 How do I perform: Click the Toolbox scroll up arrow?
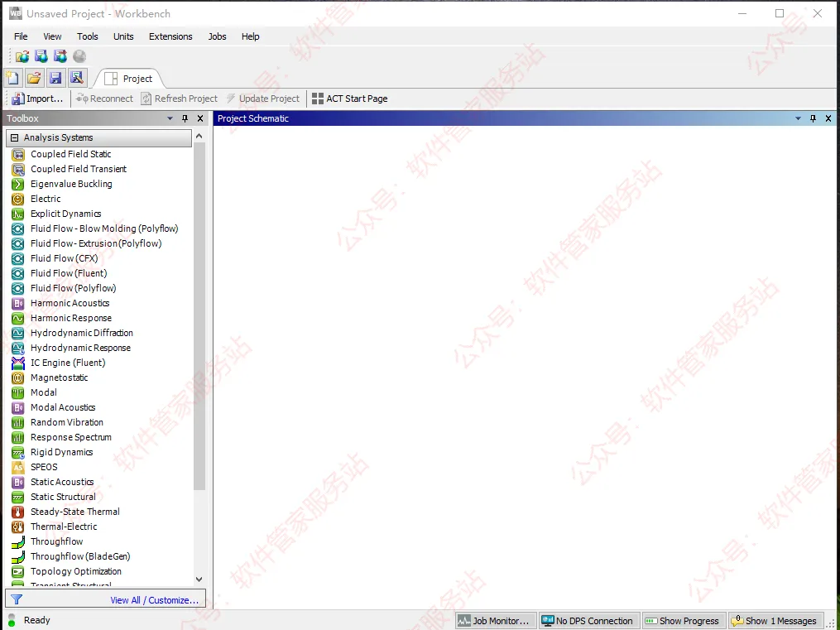pos(199,136)
